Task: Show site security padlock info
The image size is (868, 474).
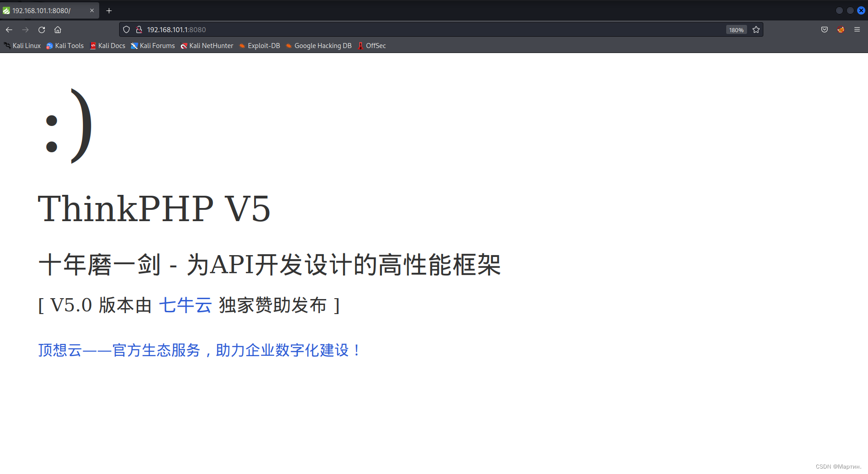Action: point(139,30)
